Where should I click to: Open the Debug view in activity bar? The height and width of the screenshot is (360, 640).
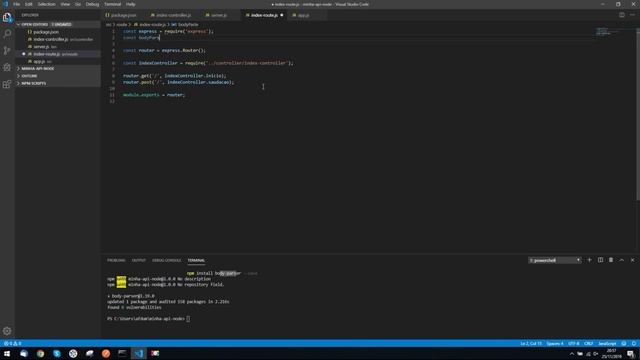(x=7, y=67)
